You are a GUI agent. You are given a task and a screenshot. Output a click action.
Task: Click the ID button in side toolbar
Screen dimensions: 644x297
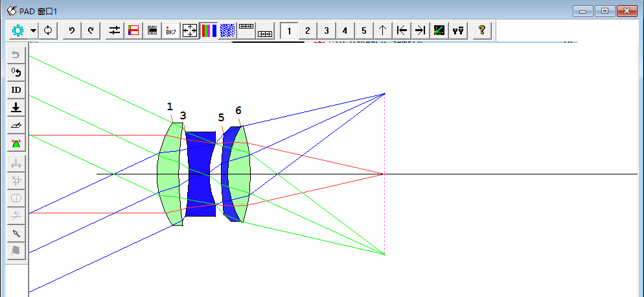click(16, 90)
